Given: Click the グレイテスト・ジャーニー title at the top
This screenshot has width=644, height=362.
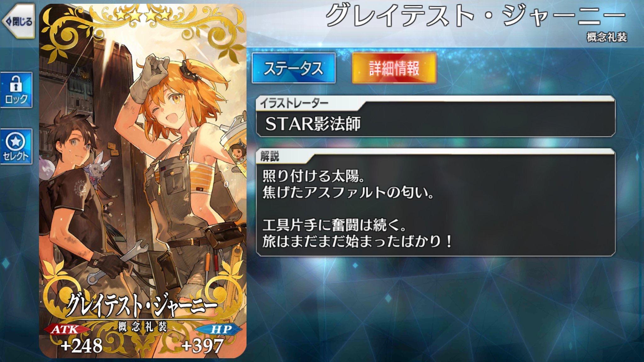Looking at the screenshot, I should pos(475,16).
